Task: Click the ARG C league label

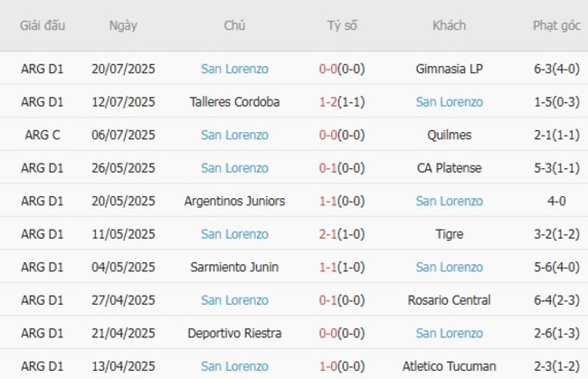Action: pos(43,135)
